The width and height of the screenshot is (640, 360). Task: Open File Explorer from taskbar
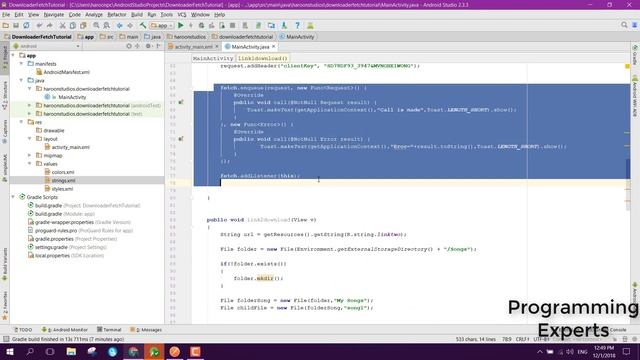pyautogui.click(x=71, y=351)
